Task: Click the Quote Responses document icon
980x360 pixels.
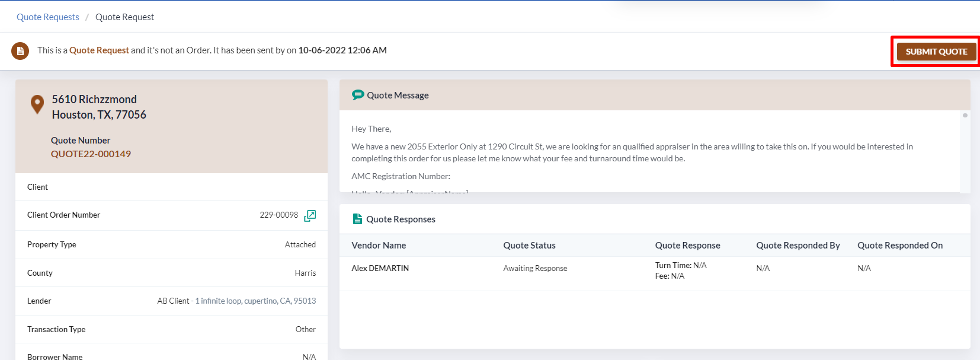Action: click(357, 219)
